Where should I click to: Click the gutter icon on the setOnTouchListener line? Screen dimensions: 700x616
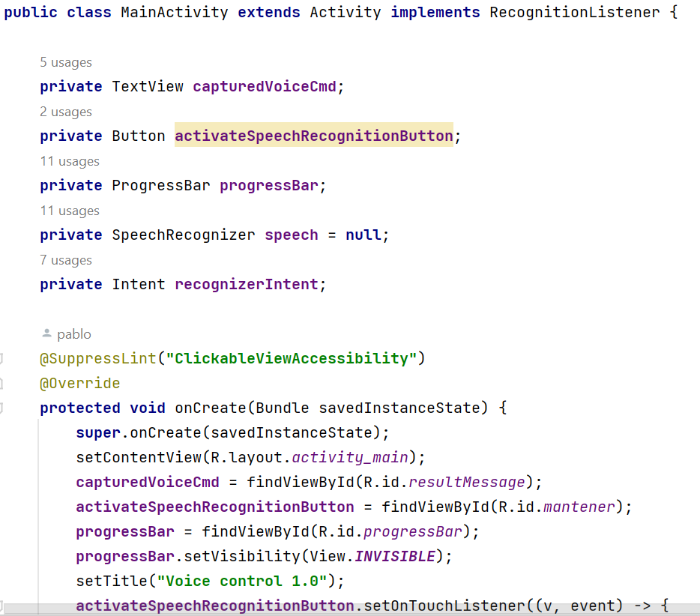[2, 606]
